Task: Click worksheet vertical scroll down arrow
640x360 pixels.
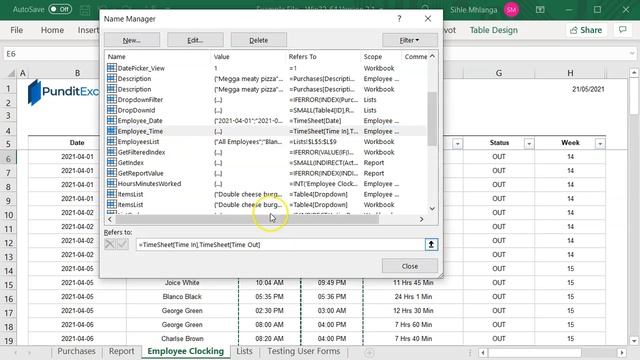Action: point(633,340)
